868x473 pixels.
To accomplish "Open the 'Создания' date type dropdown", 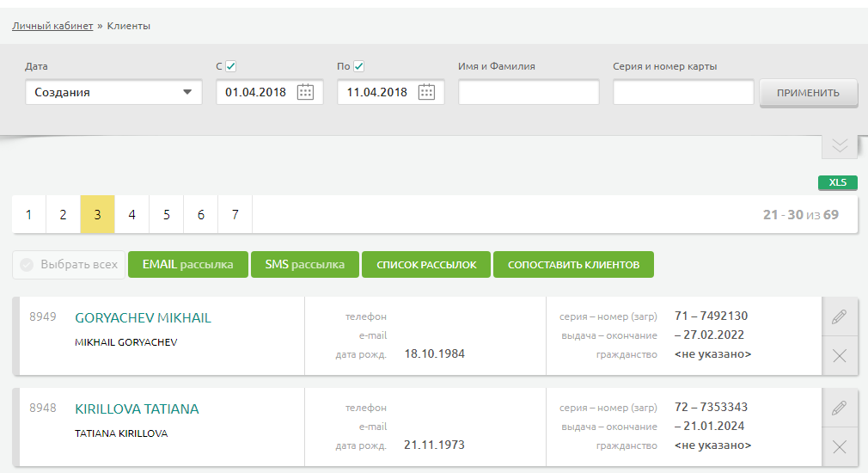I will click(x=113, y=92).
